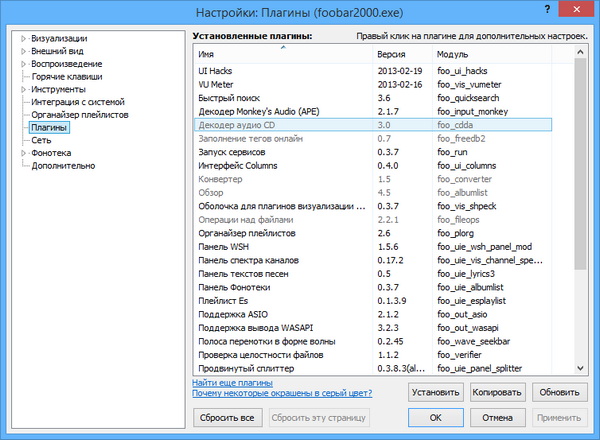
Task: Select the Обзор plugin row
Action: [373, 193]
